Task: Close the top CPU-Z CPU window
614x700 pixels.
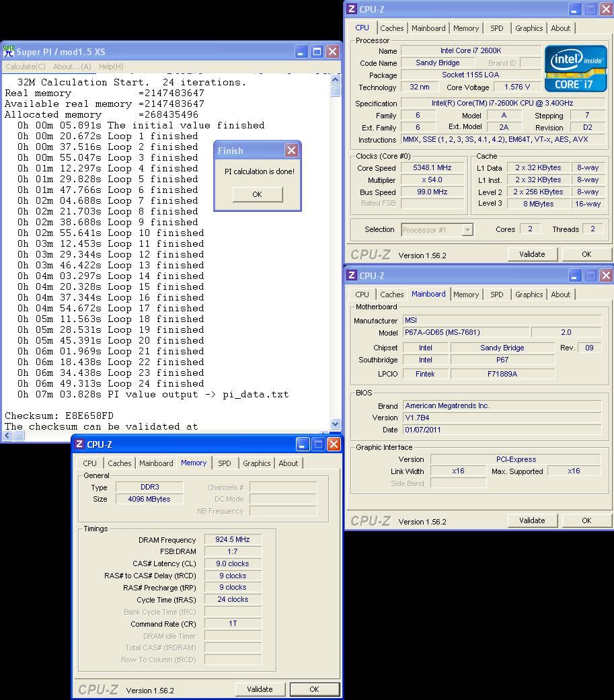Action: click(606, 9)
